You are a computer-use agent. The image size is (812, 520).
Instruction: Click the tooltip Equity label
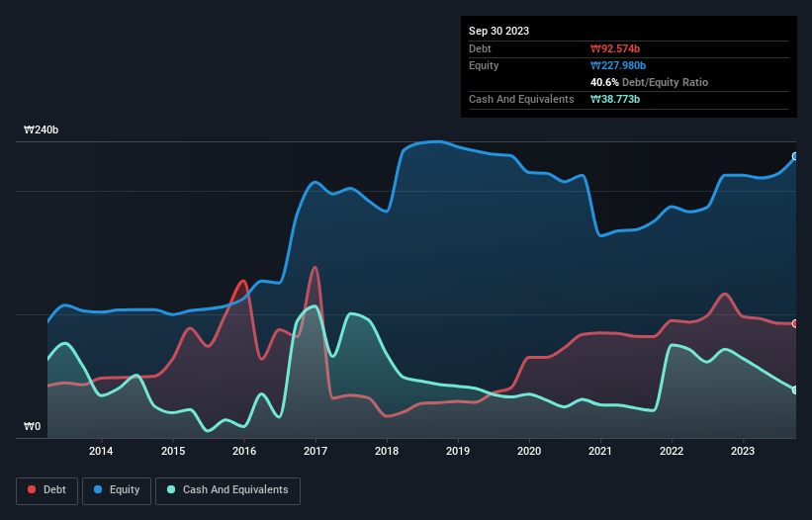484,65
